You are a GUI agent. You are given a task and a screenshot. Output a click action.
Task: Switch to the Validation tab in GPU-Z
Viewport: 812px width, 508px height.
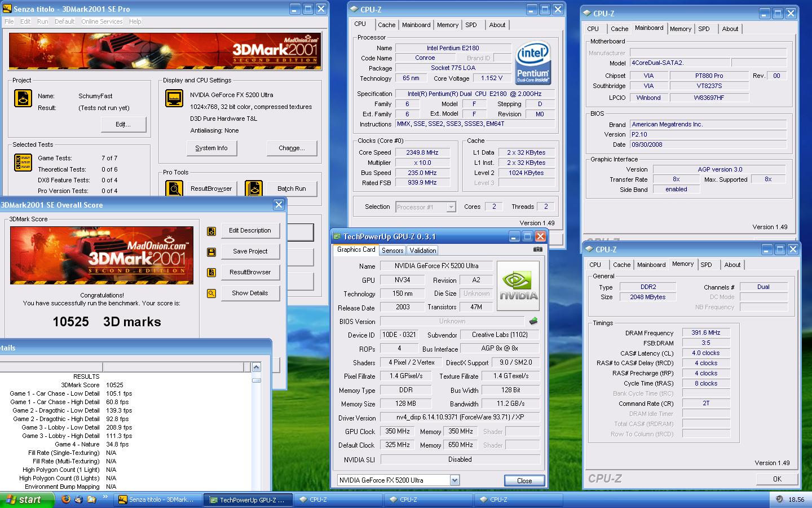pyautogui.click(x=423, y=251)
